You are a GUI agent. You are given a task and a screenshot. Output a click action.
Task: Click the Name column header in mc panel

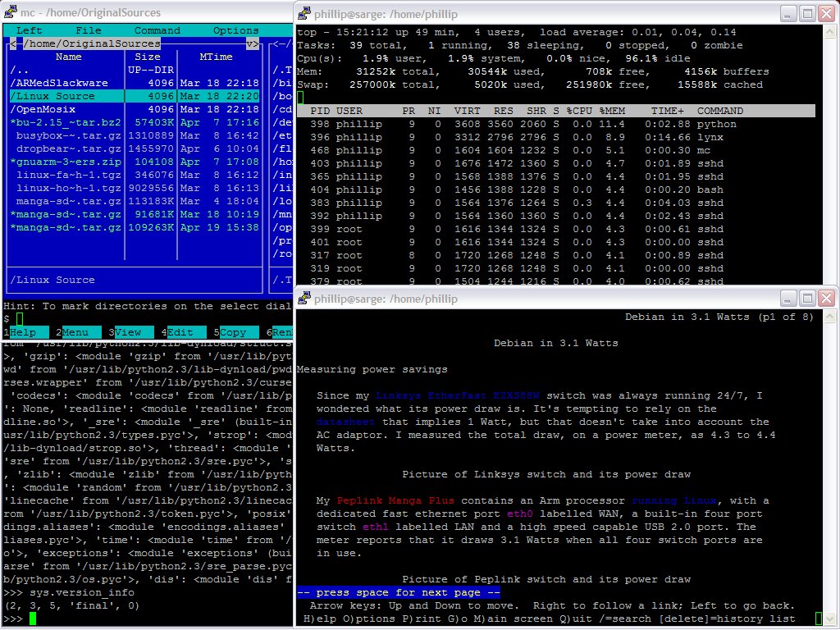tap(69, 57)
